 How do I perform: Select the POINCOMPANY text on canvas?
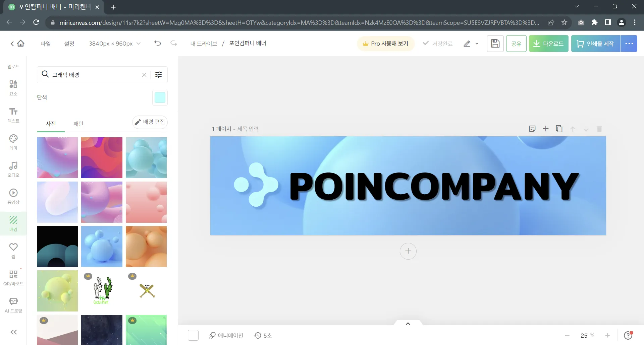pyautogui.click(x=434, y=186)
